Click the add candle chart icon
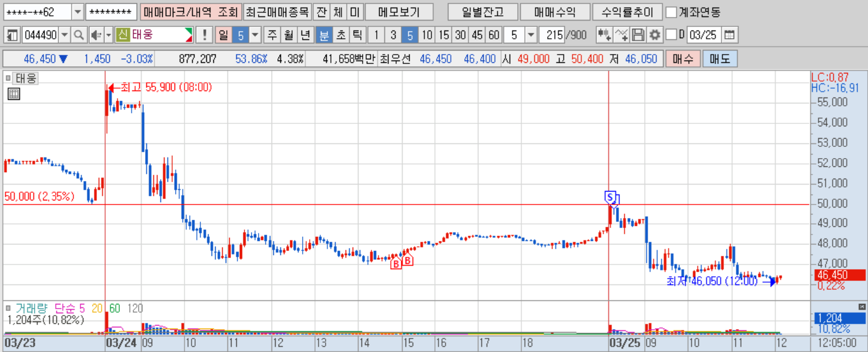The height and width of the screenshot is (352, 868). coord(604,35)
